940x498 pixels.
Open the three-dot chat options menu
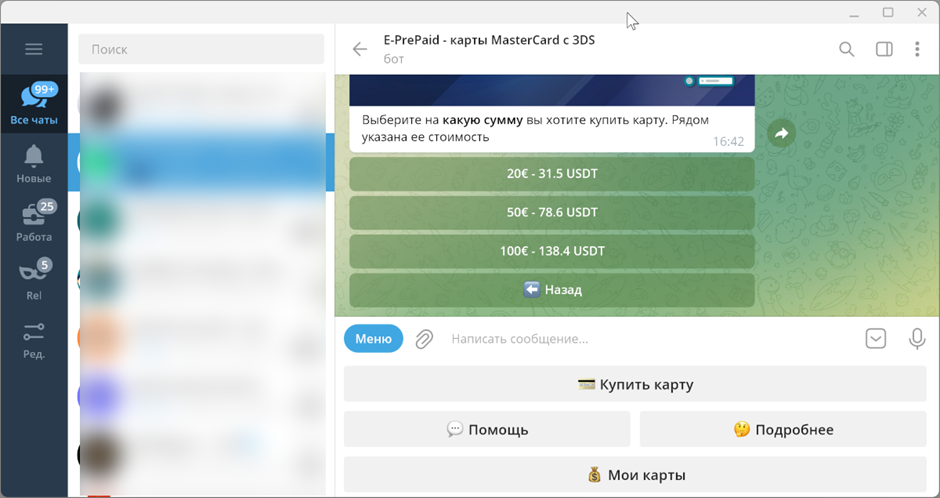(917, 49)
